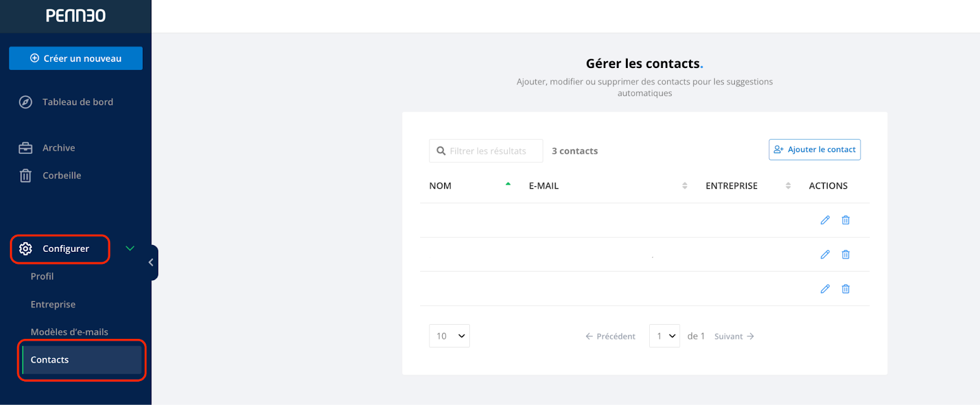
Task: Focus the Filtrer les résultats search field
Action: tap(486, 151)
